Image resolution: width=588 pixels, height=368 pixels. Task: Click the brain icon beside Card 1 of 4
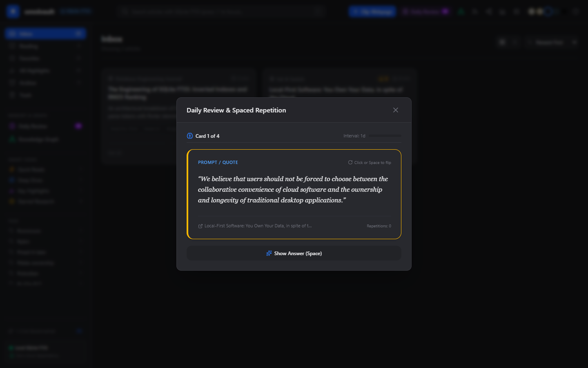190,136
